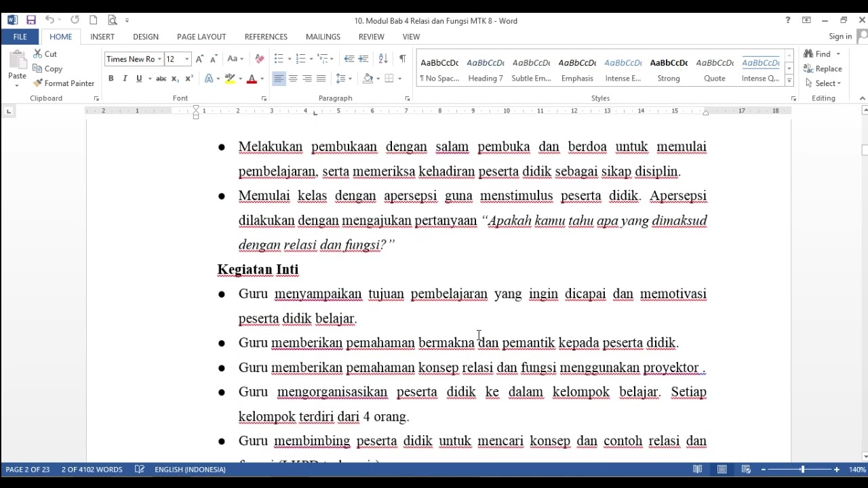Switch to Web Layout view in status bar
The image size is (868, 488).
746,469
